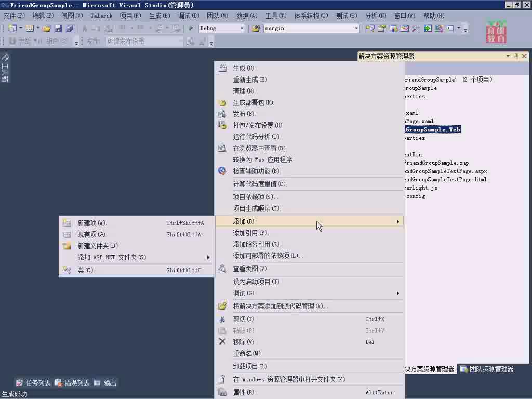This screenshot has width=532, height=399.
Task: Open the margin find combo box dropdown
Action: point(356,29)
